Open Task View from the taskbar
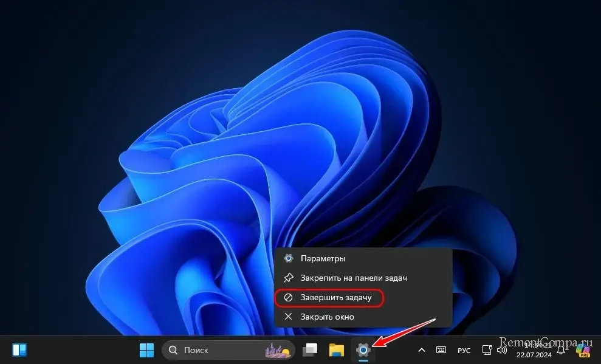 point(310,350)
